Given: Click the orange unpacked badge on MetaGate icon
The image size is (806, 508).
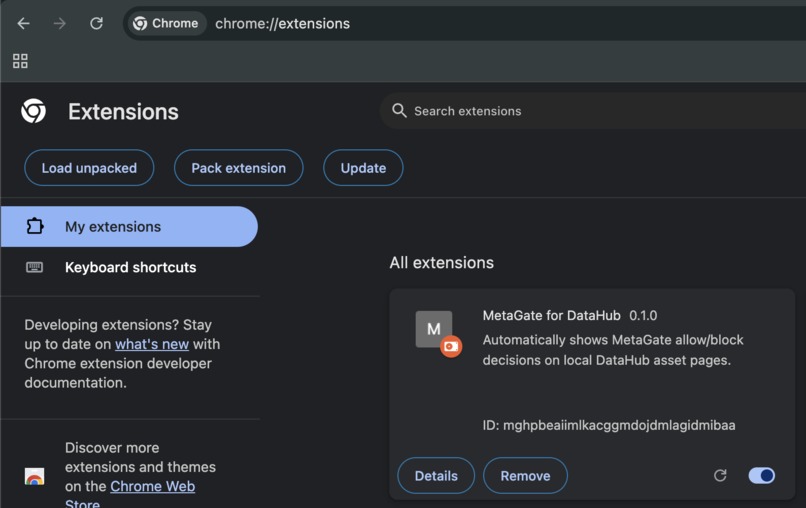Looking at the screenshot, I should coord(451,347).
